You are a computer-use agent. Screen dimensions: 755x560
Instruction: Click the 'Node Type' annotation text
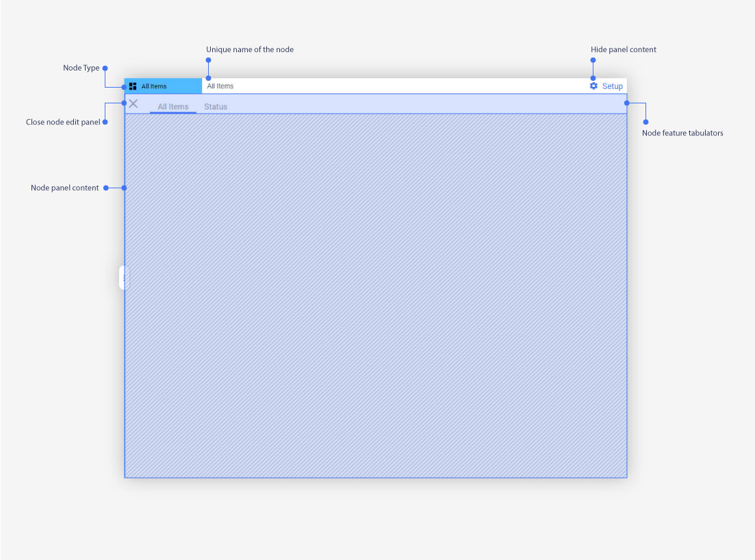[81, 68]
